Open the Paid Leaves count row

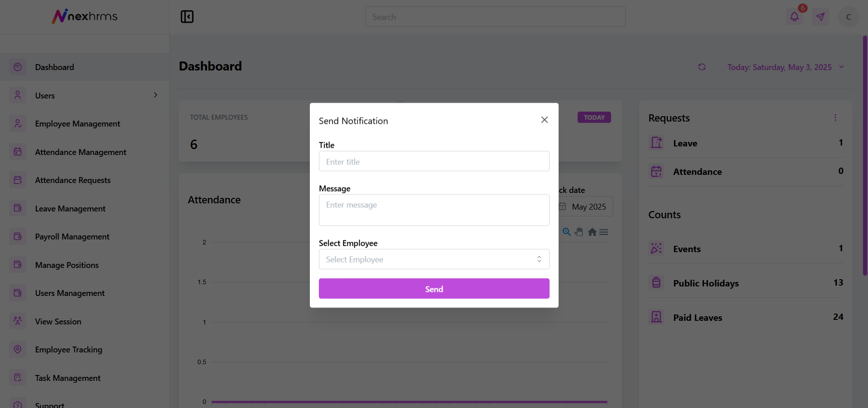(746, 317)
